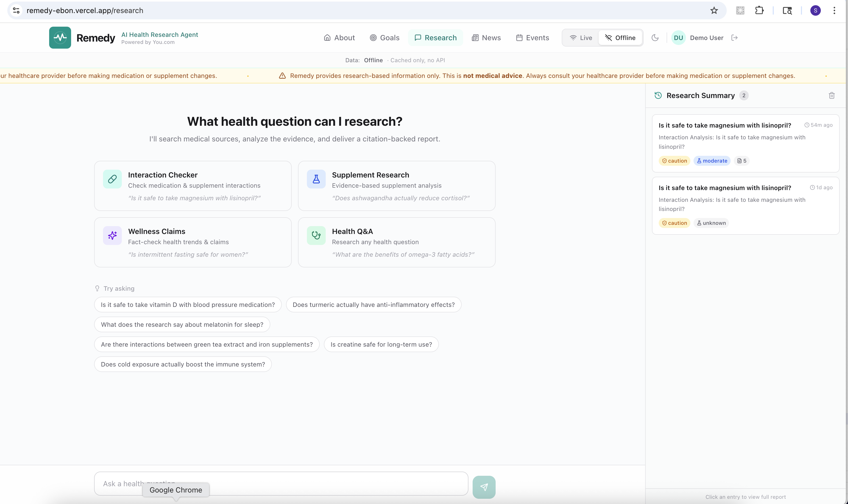Pick the turmeric anti-inflammatory suggestion chip

click(x=373, y=305)
